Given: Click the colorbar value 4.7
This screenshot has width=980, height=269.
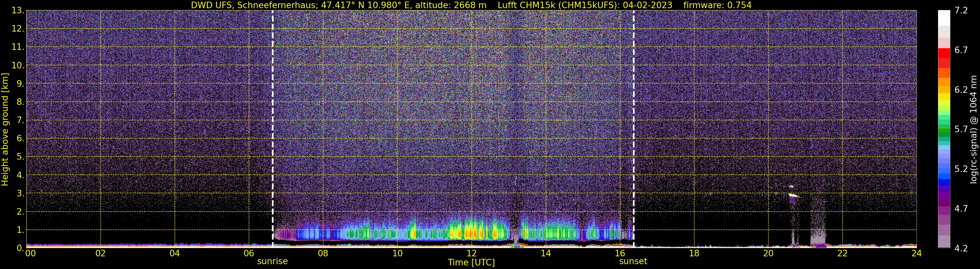Looking at the screenshot, I should tap(961, 209).
